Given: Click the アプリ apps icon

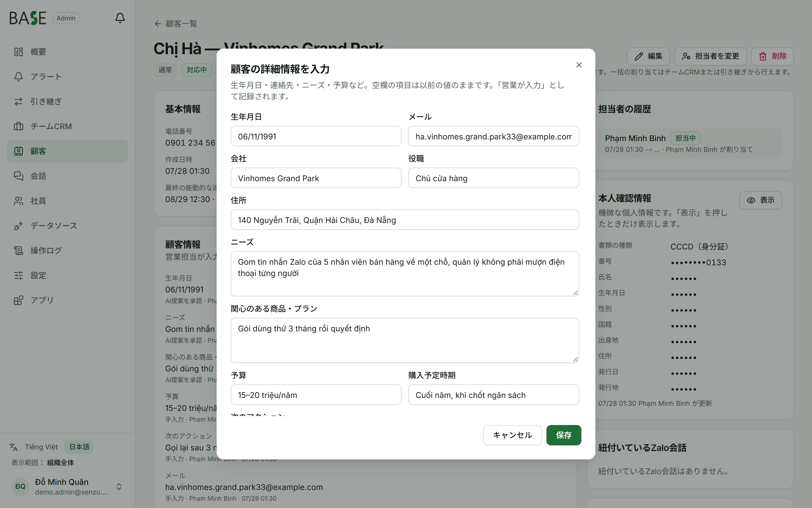Looking at the screenshot, I should 18,300.
